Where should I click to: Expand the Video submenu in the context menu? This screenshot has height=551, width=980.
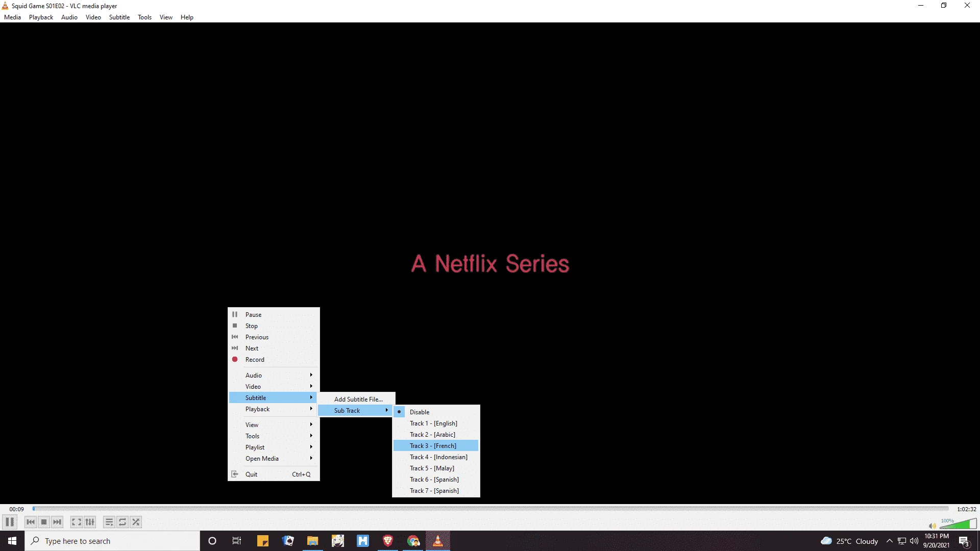[x=274, y=387]
